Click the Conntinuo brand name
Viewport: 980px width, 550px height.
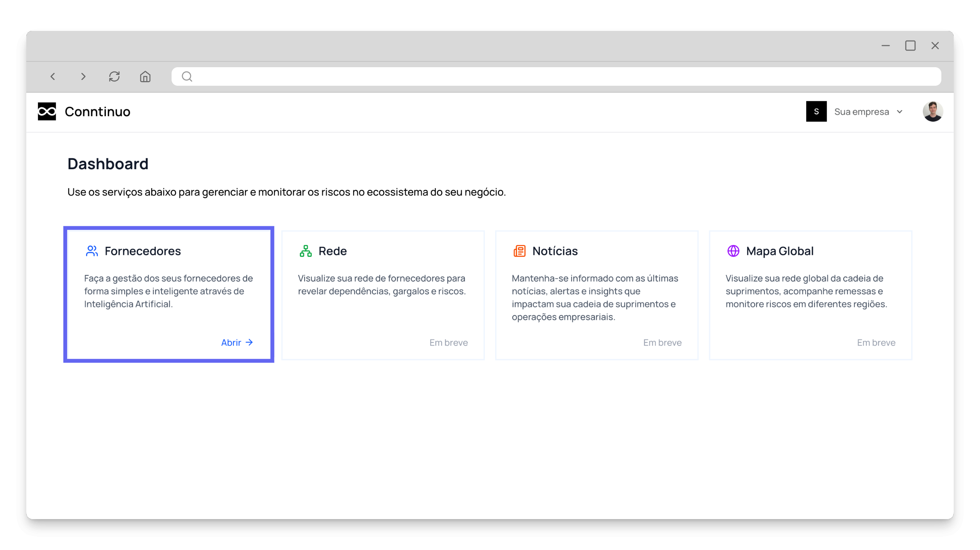[x=97, y=112]
